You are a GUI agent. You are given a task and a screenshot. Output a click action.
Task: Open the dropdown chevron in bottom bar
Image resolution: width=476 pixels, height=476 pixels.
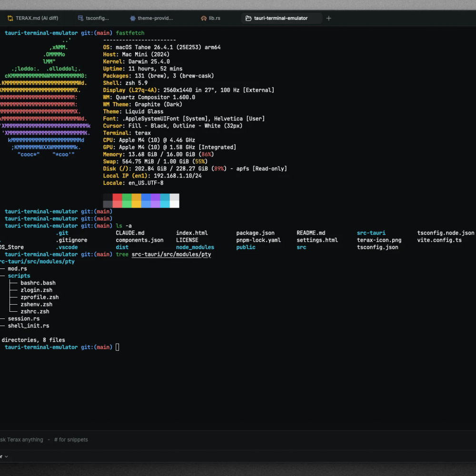click(x=6, y=456)
